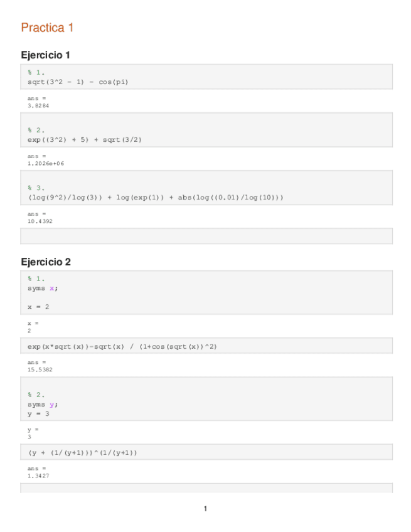Select the 1.3427 output value
411x532 pixels.
[x=38, y=476]
